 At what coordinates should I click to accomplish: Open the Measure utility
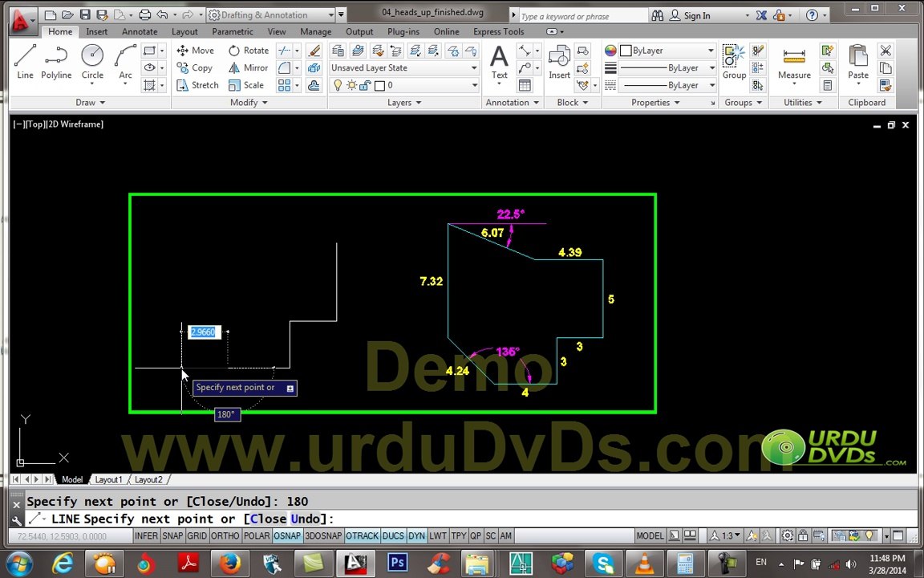[794, 62]
